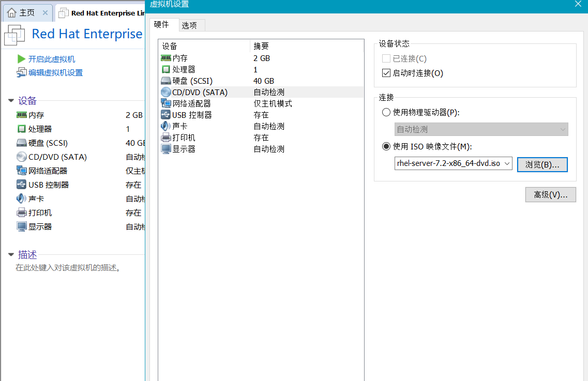Click the 设备 column header

point(204,46)
